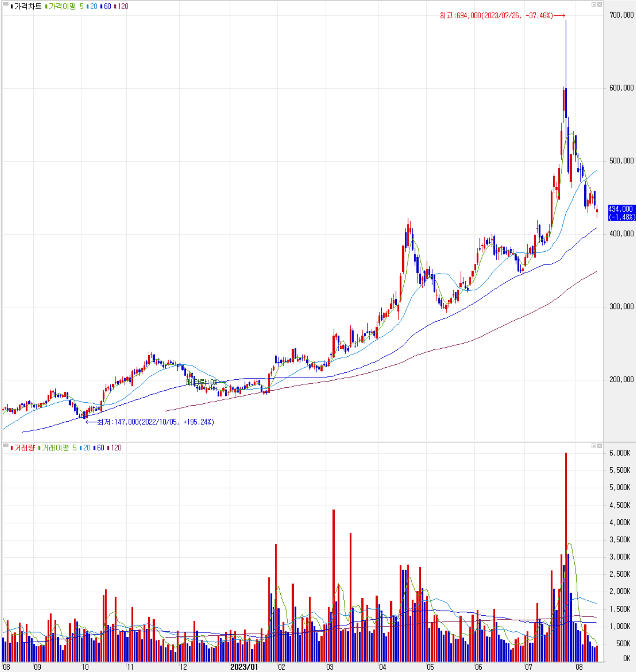Select the price 120-day moving average legend
Screen dimensions: 636x672
[x=121, y=7]
